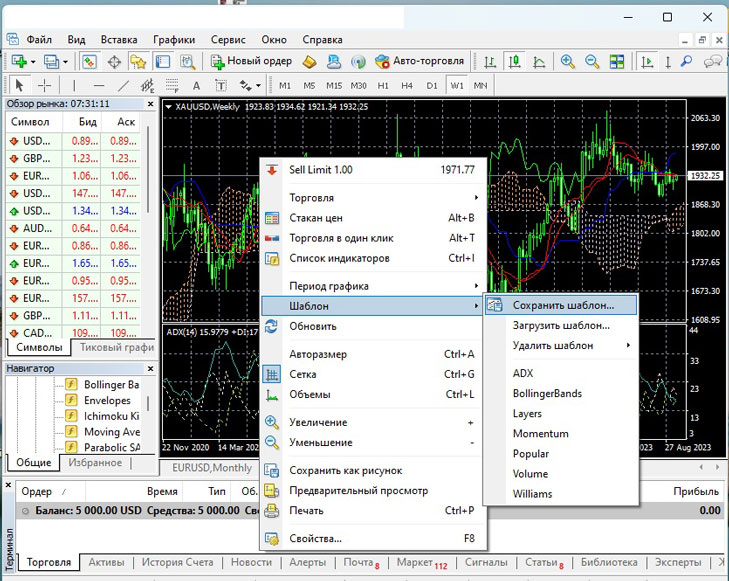
Task: Click the toolbar zoom in magnifier icon
Action: 568,61
